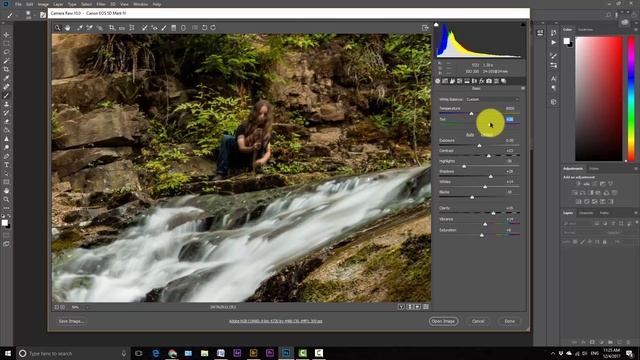Adjust the Exposure slider handle
640x360 pixels.
480,145
